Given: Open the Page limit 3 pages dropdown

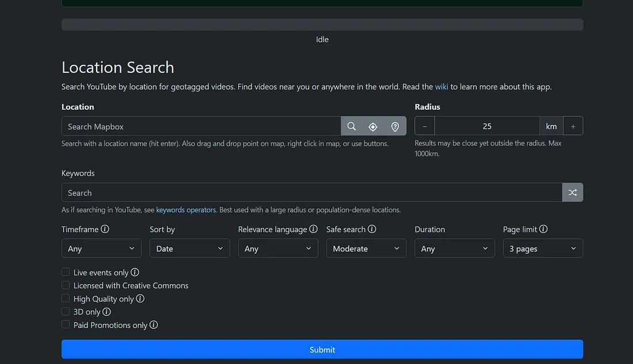Looking at the screenshot, I should coord(543,248).
